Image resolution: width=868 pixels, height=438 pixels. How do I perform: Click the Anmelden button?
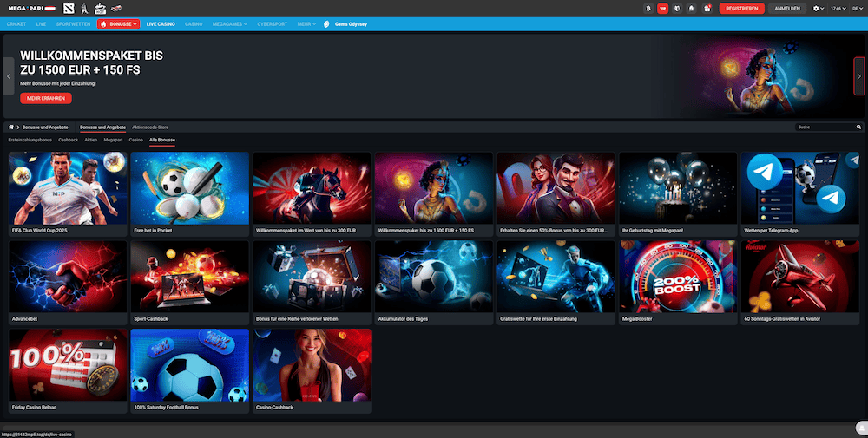pos(787,9)
